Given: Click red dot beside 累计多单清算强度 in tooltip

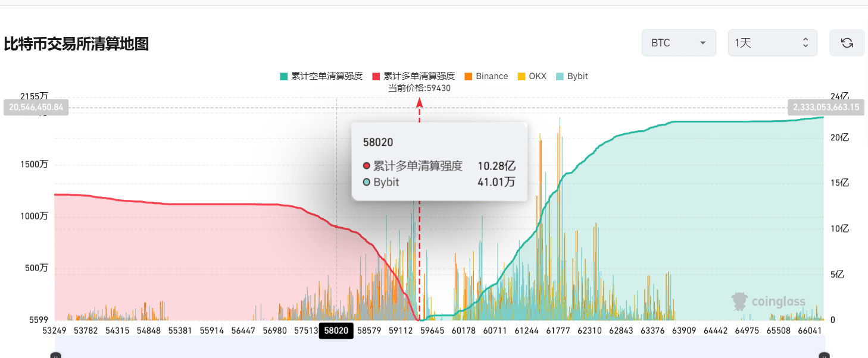Looking at the screenshot, I should tap(367, 166).
